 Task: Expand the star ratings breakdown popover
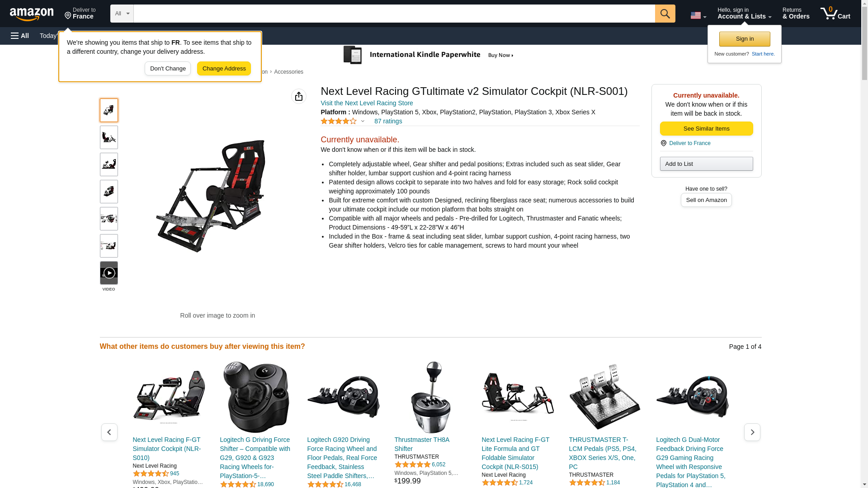pyautogui.click(x=343, y=121)
